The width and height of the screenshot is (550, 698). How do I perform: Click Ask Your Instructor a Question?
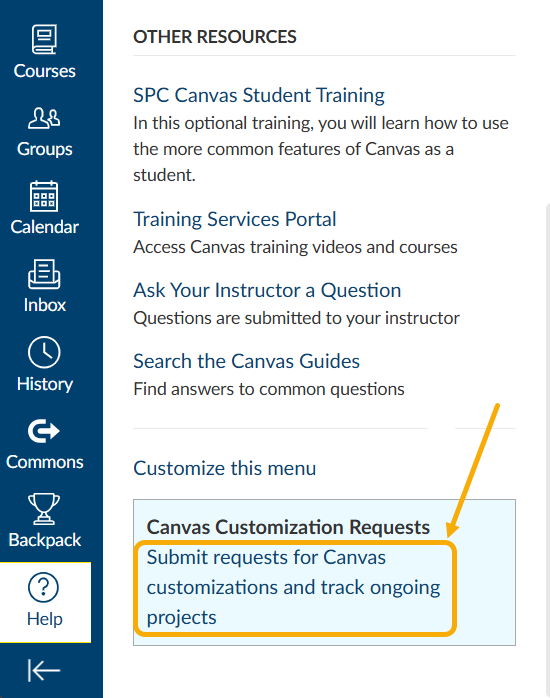pyautogui.click(x=267, y=290)
